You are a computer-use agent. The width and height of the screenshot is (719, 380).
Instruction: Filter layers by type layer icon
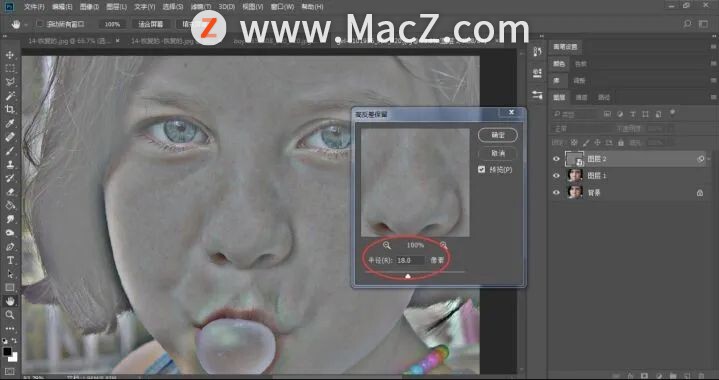click(x=633, y=114)
